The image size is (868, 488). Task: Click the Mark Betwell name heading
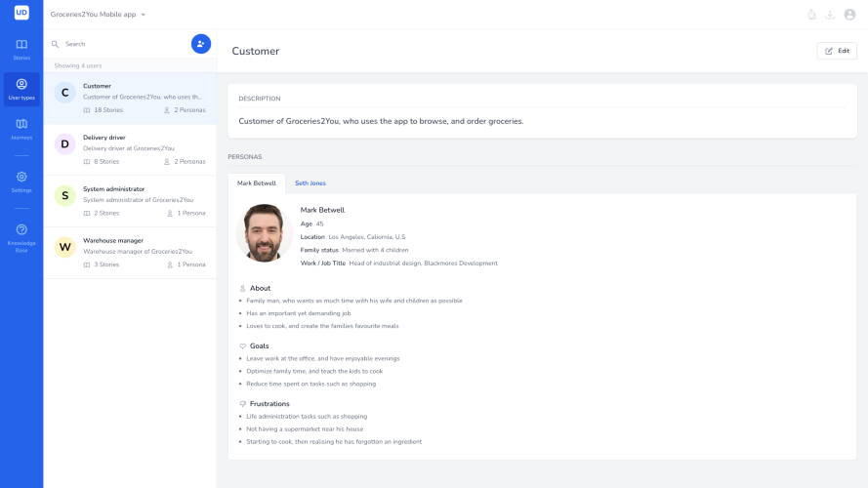tap(322, 210)
